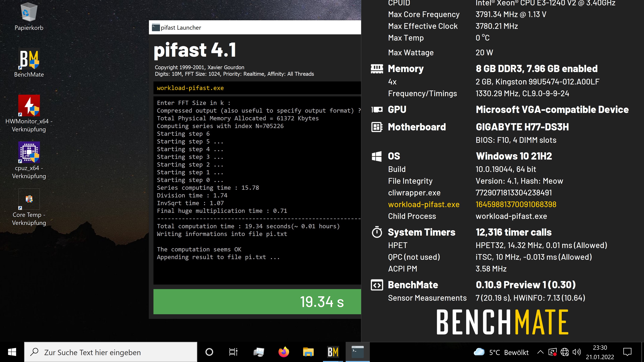Image resolution: width=644 pixels, height=362 pixels.
Task: Open the volume control tray icon
Action: click(x=577, y=352)
